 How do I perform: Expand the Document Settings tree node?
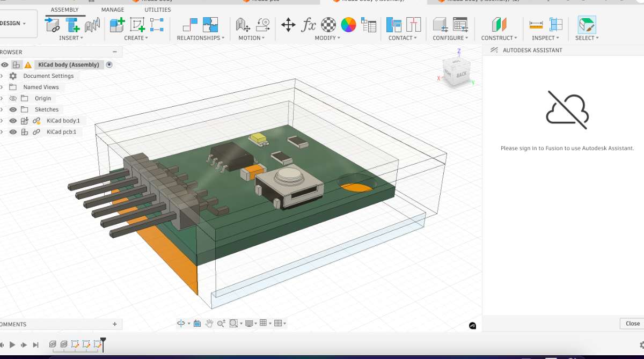point(2,76)
